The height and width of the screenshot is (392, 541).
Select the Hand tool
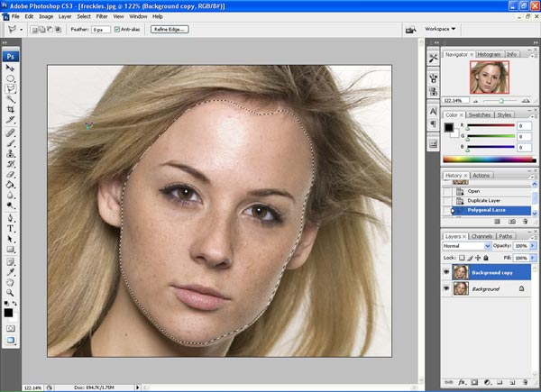pos(10,283)
